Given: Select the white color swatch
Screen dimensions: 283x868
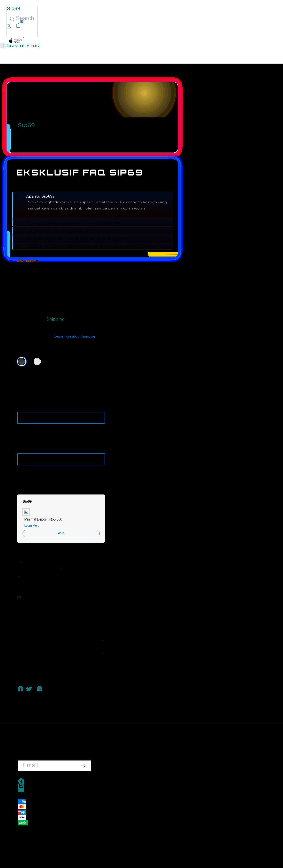Looking at the screenshot, I should click(37, 362).
